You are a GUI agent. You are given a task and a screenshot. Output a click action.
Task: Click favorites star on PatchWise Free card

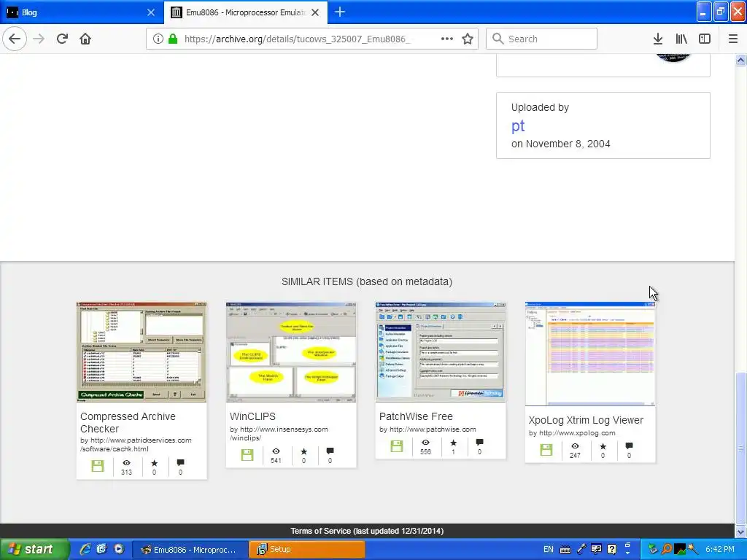coord(453,443)
